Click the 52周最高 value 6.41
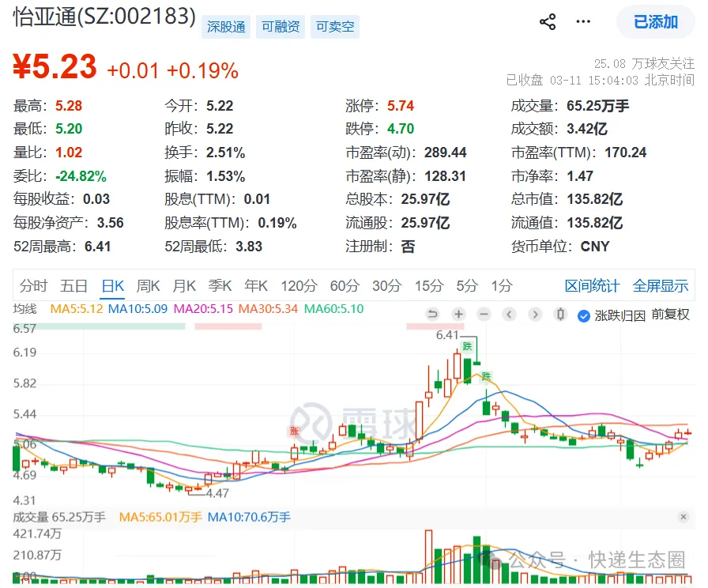The width and height of the screenshot is (708, 588). tap(97, 246)
